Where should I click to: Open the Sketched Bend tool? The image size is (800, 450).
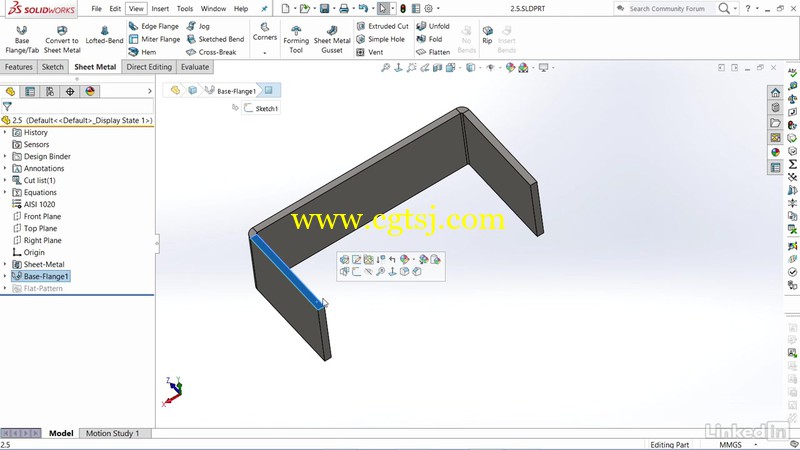[215, 39]
